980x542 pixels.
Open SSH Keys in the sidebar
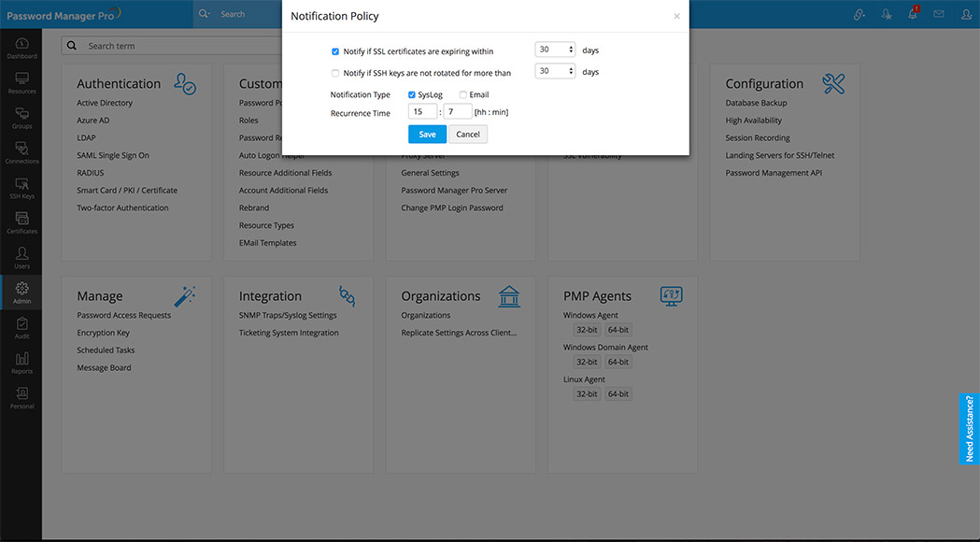click(21, 188)
